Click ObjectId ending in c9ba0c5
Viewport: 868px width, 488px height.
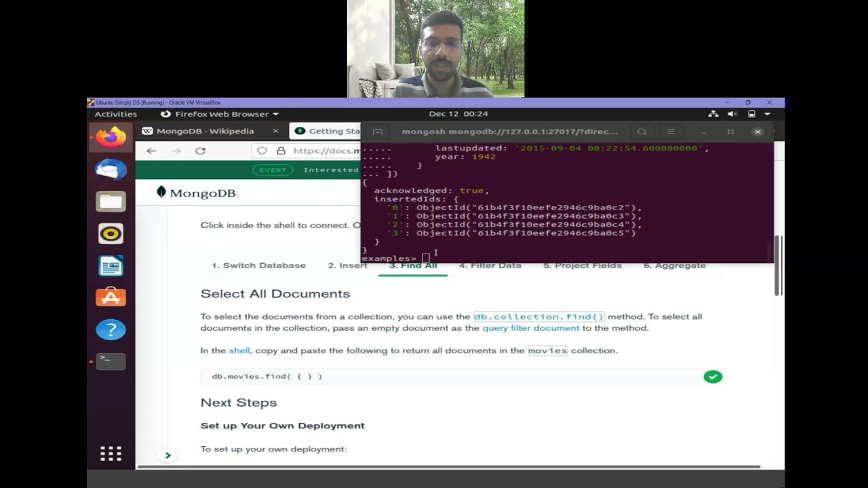point(526,233)
